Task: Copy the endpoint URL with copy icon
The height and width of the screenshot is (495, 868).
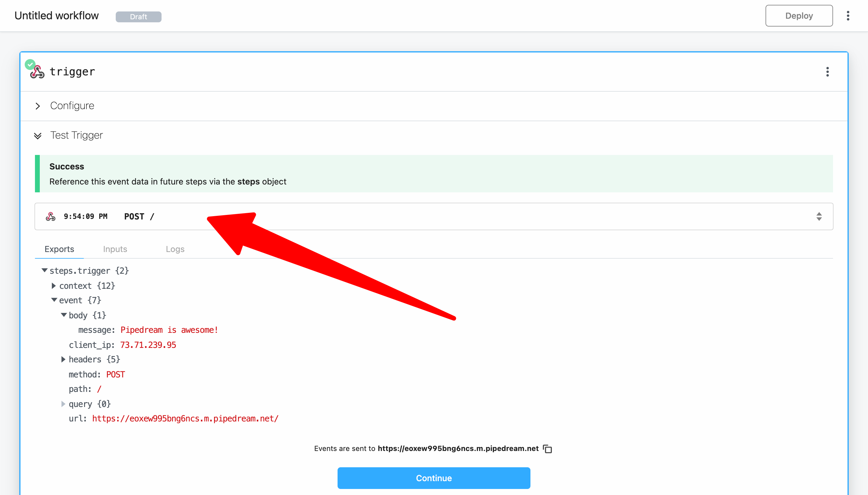Action: coord(548,449)
